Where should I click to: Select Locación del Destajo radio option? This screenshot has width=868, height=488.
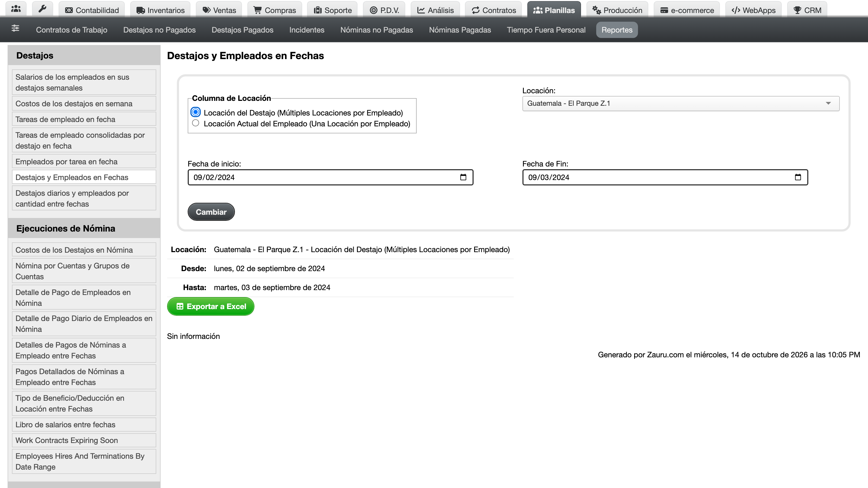pos(195,112)
